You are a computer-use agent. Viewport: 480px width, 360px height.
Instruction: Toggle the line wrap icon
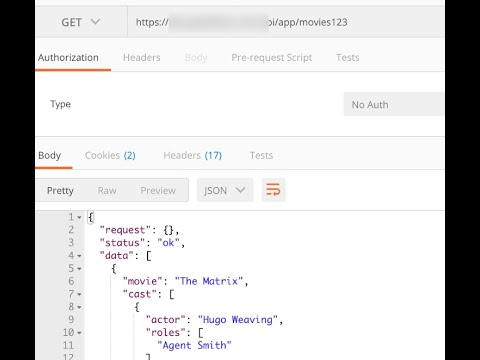(x=273, y=190)
